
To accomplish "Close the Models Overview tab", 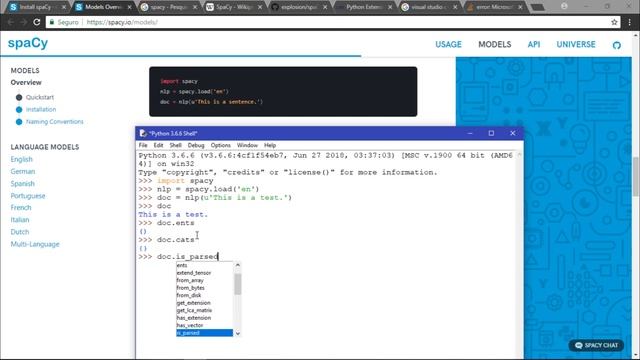I will point(129,7).
